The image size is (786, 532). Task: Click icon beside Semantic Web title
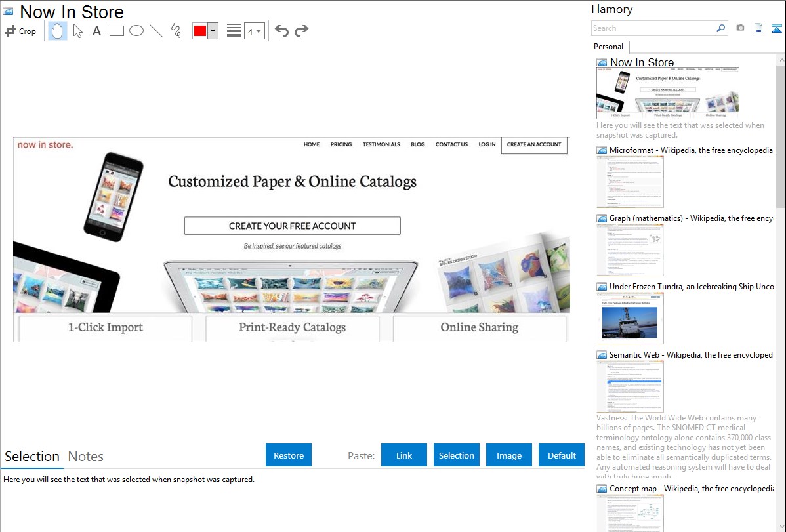tap(602, 355)
